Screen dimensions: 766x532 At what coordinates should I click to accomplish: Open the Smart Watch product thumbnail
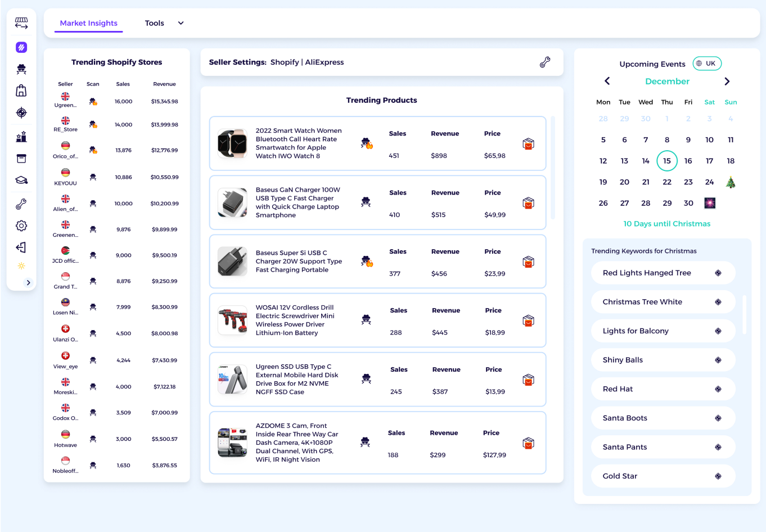[232, 143]
